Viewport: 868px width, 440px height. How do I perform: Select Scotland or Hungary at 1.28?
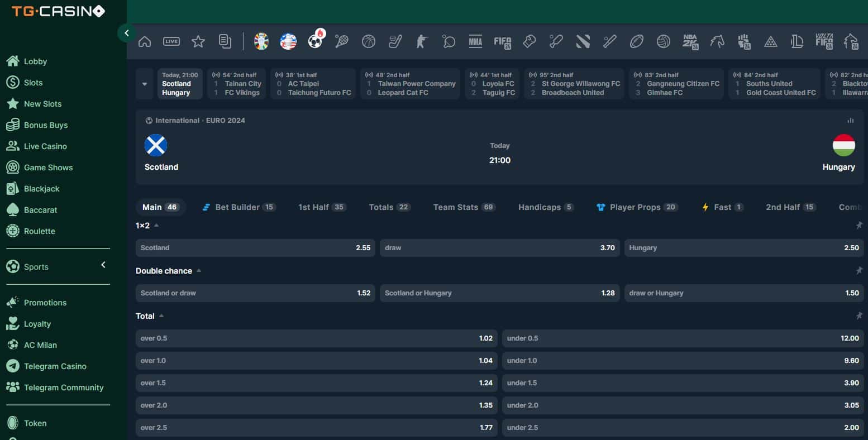(x=499, y=293)
